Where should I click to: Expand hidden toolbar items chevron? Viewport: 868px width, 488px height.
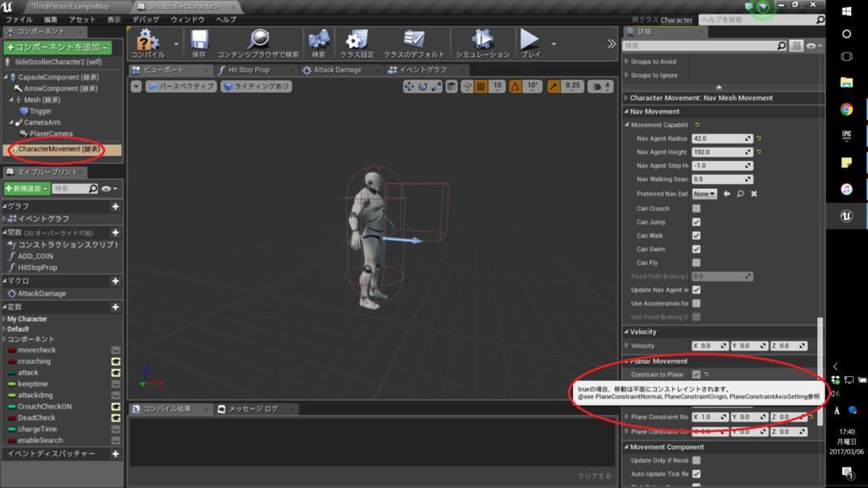click(611, 44)
